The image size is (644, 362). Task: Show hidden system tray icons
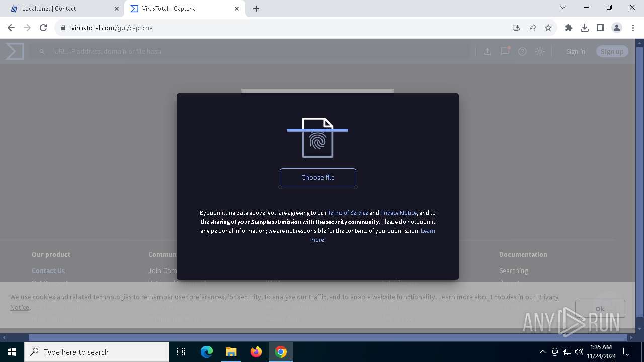pyautogui.click(x=543, y=352)
